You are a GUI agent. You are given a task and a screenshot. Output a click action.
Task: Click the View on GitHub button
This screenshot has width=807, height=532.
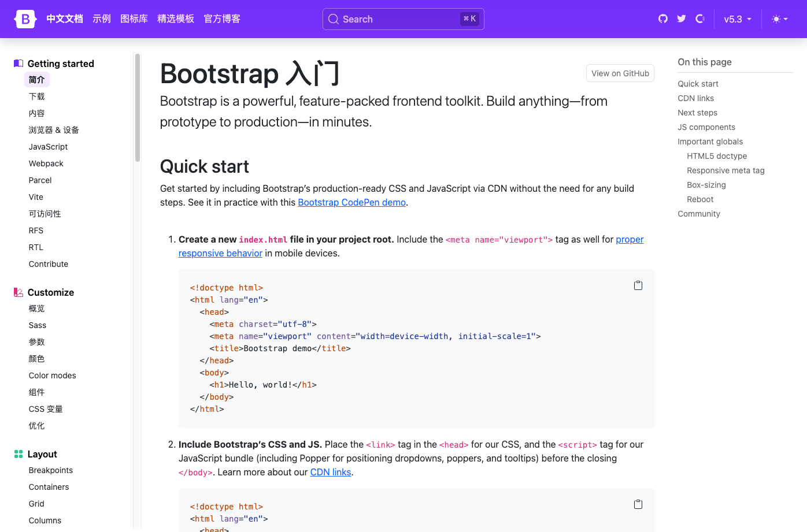click(620, 73)
